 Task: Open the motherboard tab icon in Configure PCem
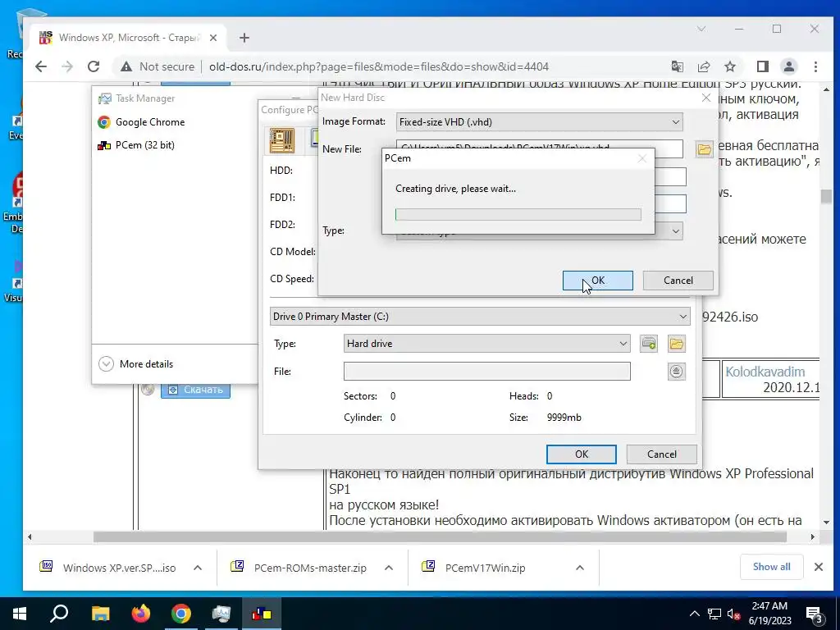[282, 141]
